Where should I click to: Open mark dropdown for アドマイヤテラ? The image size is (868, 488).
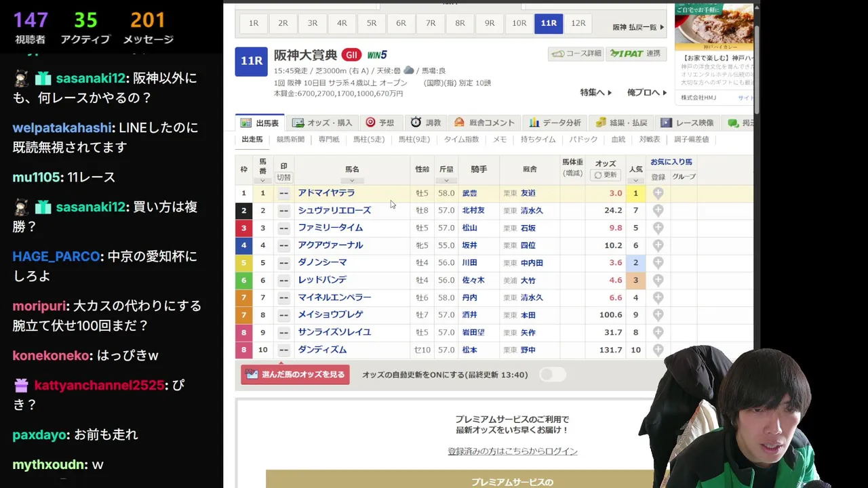click(x=283, y=193)
